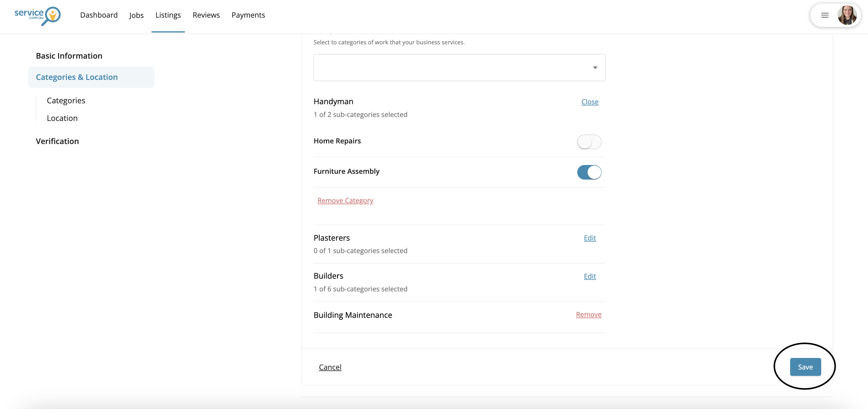The width and height of the screenshot is (868, 409).
Task: Open the Jobs tab
Action: coord(136,15)
